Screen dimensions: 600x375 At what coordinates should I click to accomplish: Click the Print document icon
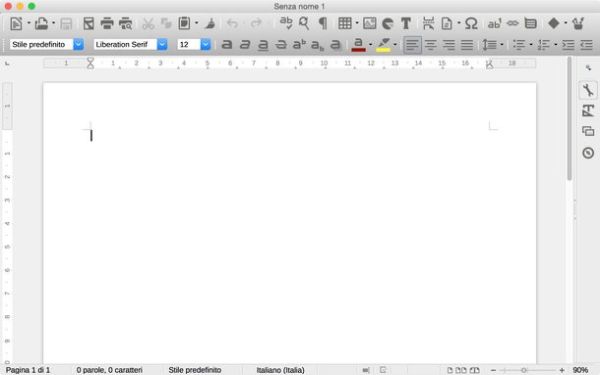(107, 24)
